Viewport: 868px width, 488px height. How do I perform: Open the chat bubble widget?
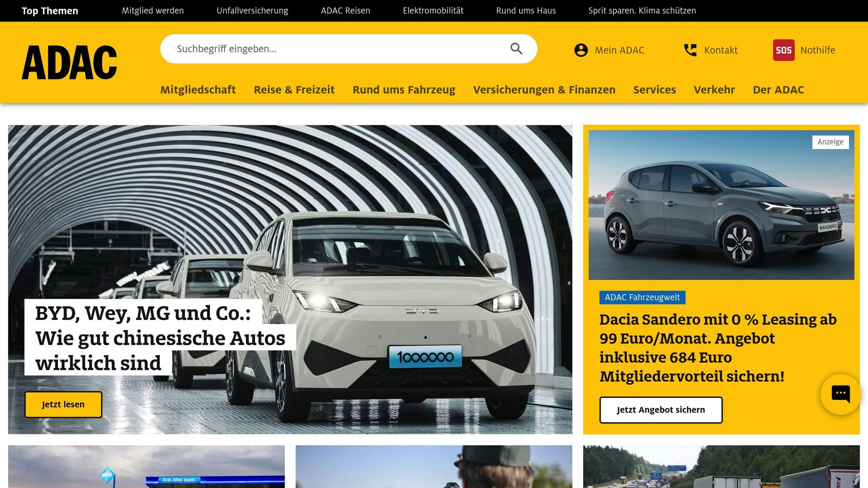click(840, 394)
